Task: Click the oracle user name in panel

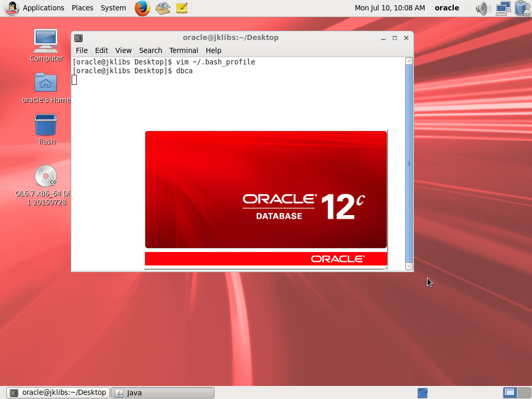Action: click(x=447, y=8)
